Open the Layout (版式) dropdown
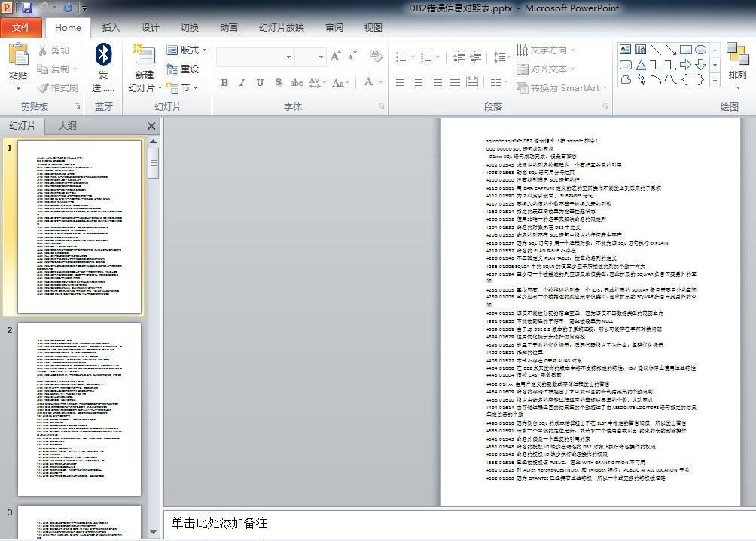The width and height of the screenshot is (756, 541). [186, 50]
